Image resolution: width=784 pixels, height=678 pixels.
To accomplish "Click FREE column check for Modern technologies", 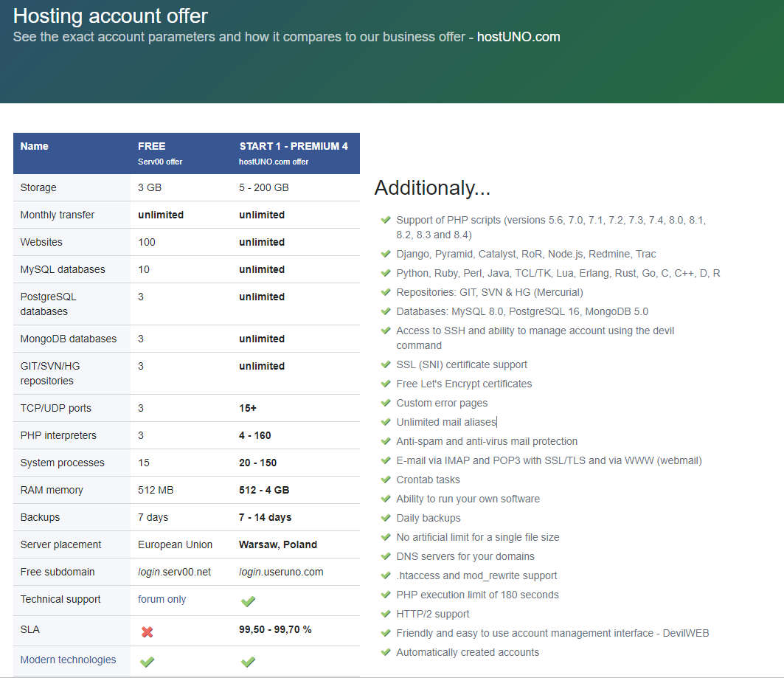I will (147, 662).
